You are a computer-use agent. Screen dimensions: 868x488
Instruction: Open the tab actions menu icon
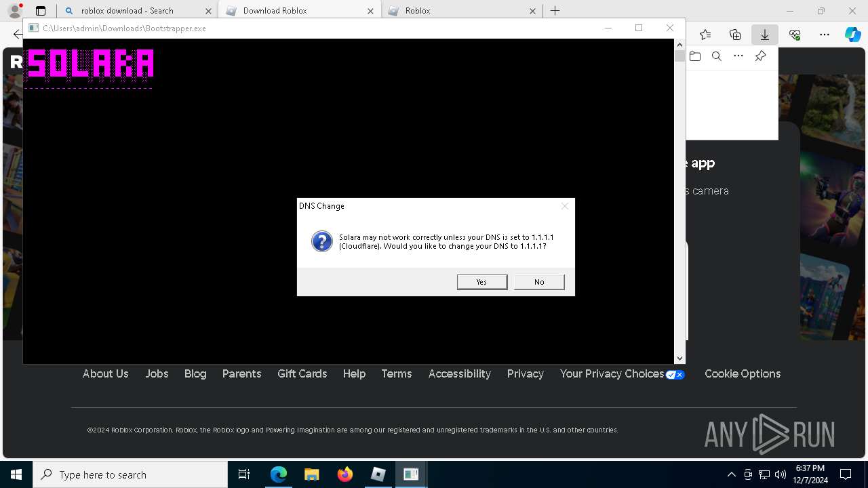(41, 11)
